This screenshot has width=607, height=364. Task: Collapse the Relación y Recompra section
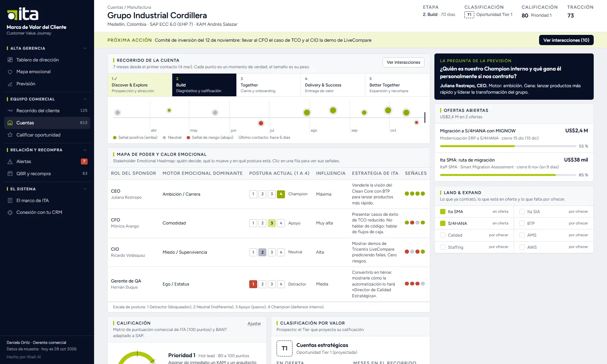tap(85, 150)
